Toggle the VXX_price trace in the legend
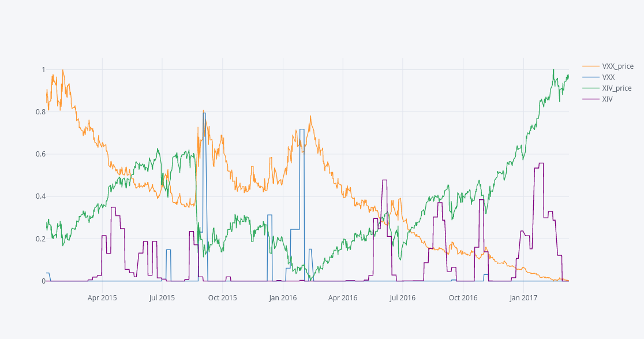Screen dimensions: 644x339 (x=617, y=66)
